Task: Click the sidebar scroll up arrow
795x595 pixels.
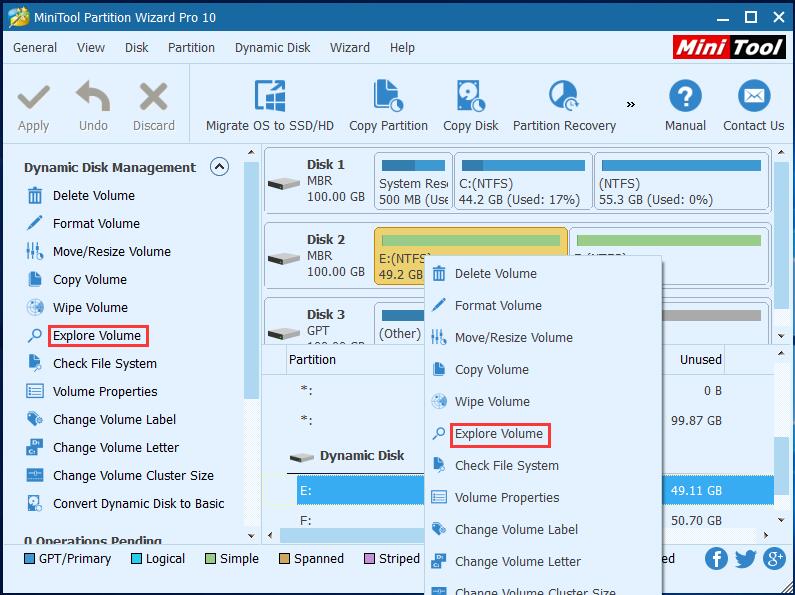Action: [x=251, y=152]
